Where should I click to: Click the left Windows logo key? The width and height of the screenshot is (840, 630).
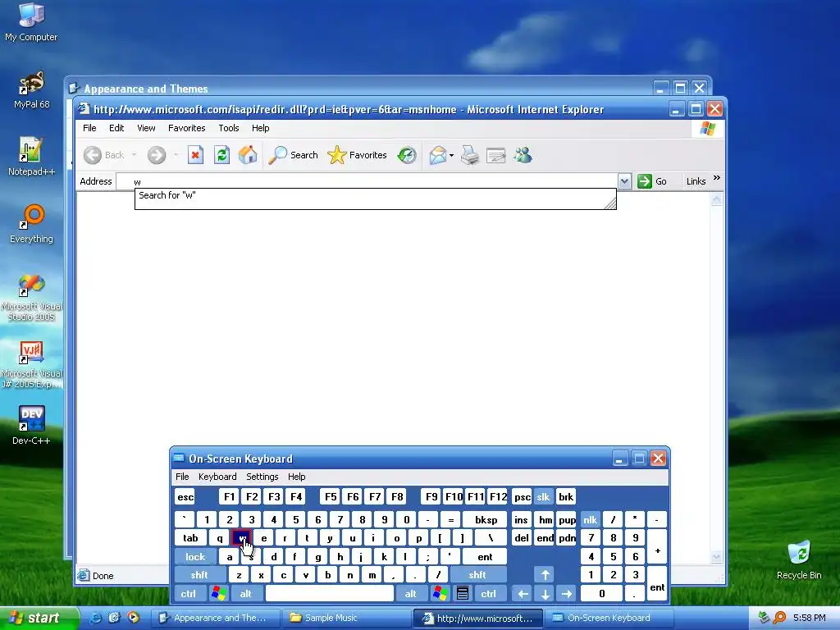pyautogui.click(x=218, y=594)
